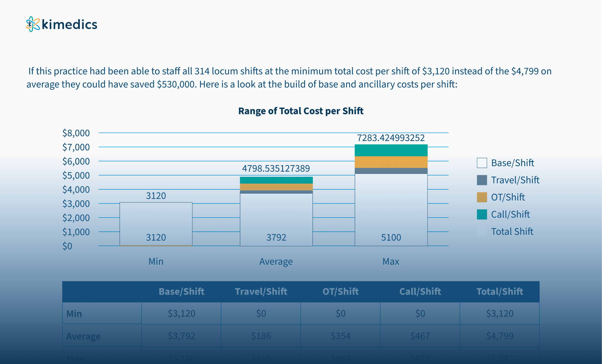Click the $4,799 table cell
This screenshot has width=602, height=364.
500,336
